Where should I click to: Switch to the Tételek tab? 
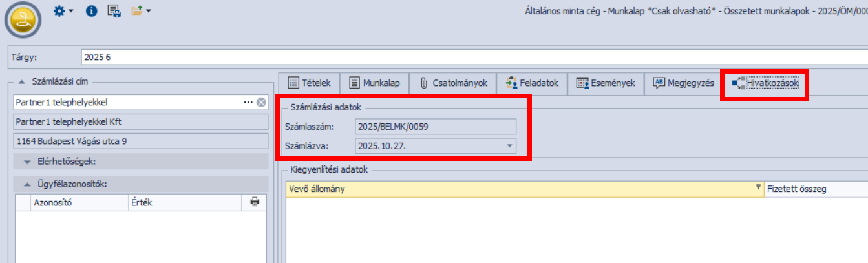(x=309, y=83)
